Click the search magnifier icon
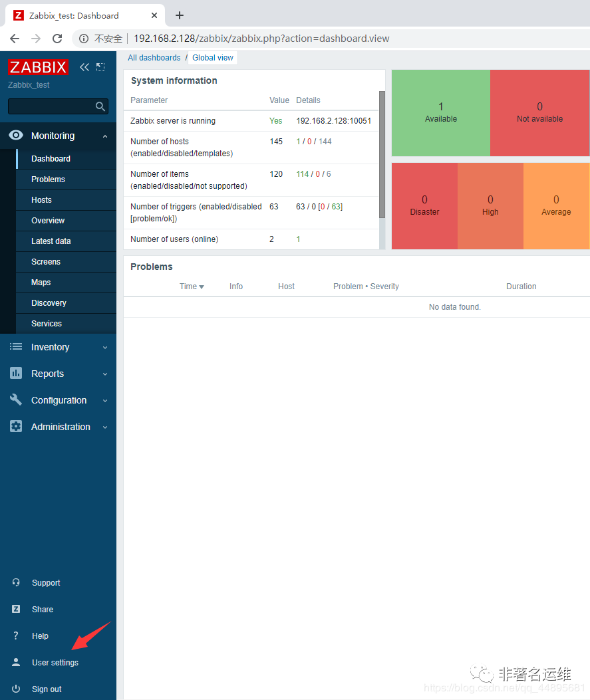Screen dimensions: 590x700 tap(100, 106)
